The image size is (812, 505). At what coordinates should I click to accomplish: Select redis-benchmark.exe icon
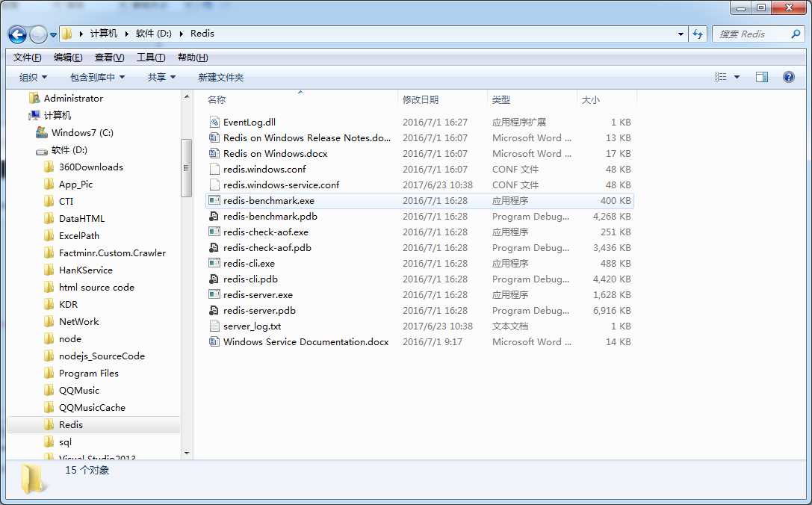(x=214, y=200)
